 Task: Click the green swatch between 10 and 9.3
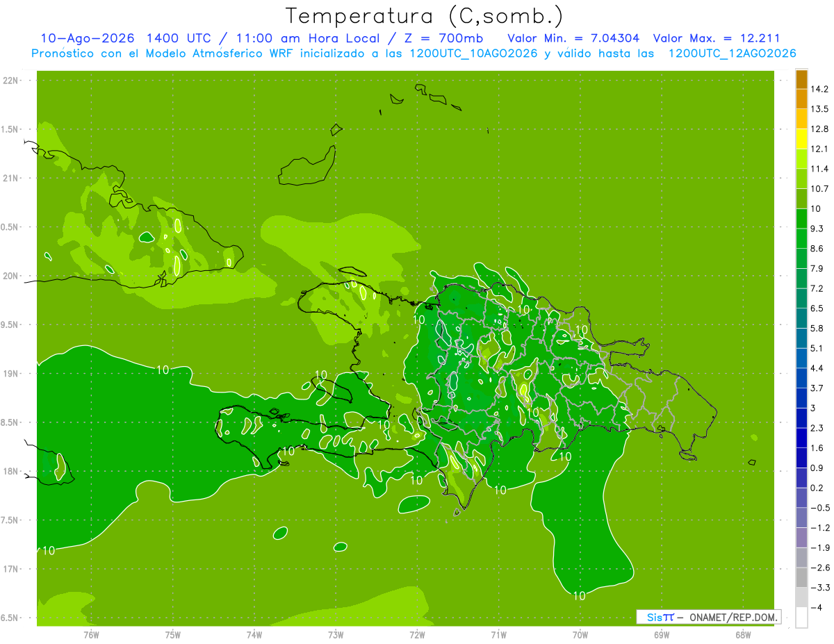[x=801, y=218]
